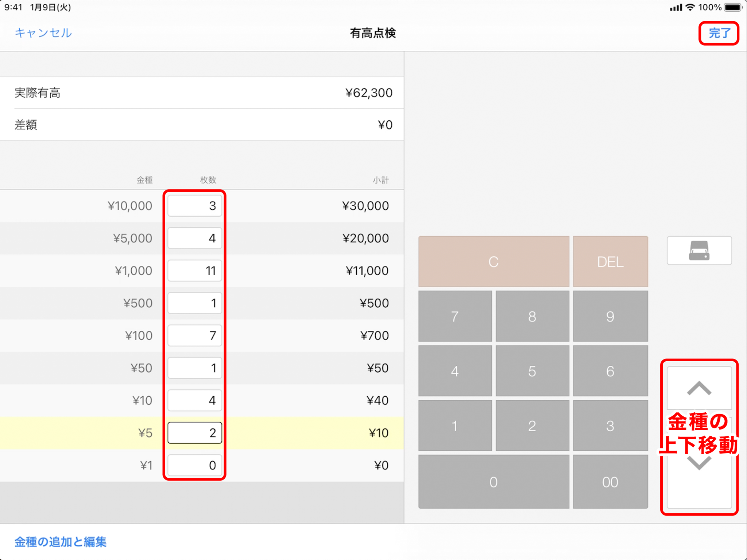Tap the 枚数 column header
The width and height of the screenshot is (747, 560).
208,180
